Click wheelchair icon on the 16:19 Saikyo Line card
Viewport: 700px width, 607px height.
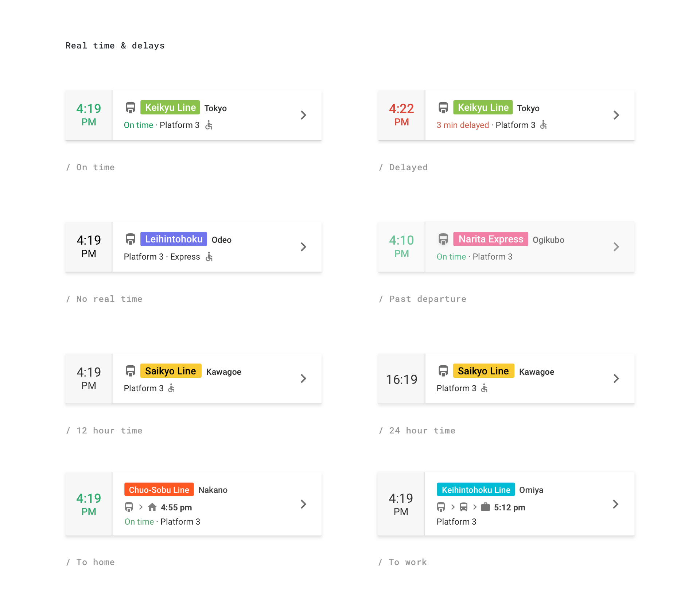tap(485, 388)
